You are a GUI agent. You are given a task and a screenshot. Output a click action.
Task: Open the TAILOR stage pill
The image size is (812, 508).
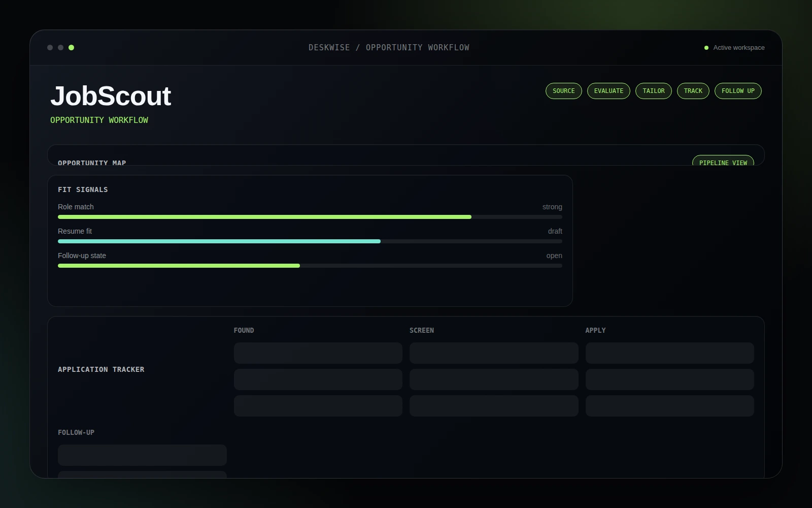point(653,91)
